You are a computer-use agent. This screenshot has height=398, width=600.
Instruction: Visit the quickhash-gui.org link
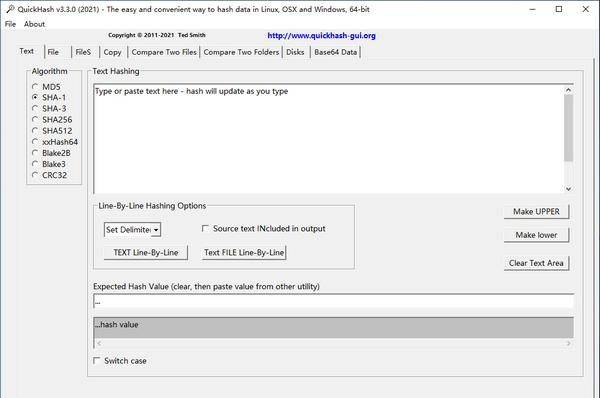click(321, 36)
